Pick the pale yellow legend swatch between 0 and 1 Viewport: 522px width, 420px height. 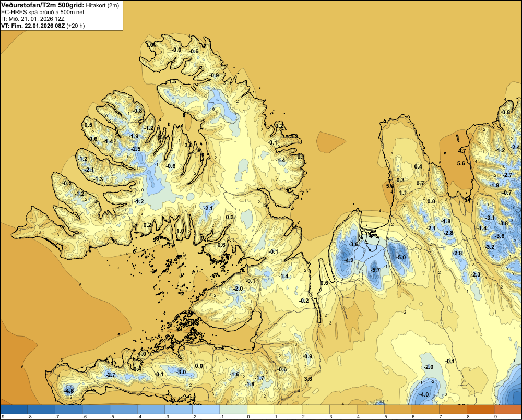click(260, 410)
